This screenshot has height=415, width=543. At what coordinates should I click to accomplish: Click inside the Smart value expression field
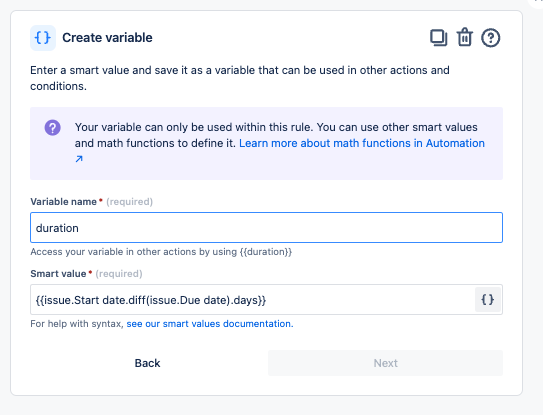252,300
